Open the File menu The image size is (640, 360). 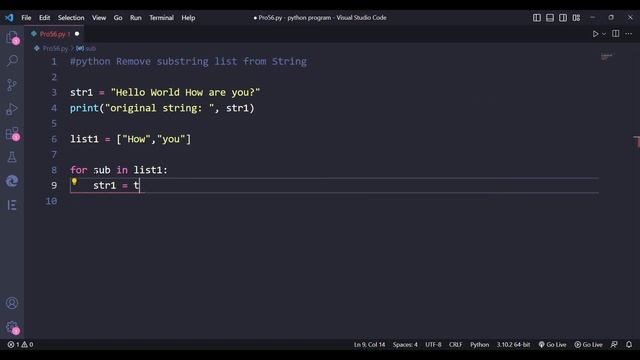(26, 18)
